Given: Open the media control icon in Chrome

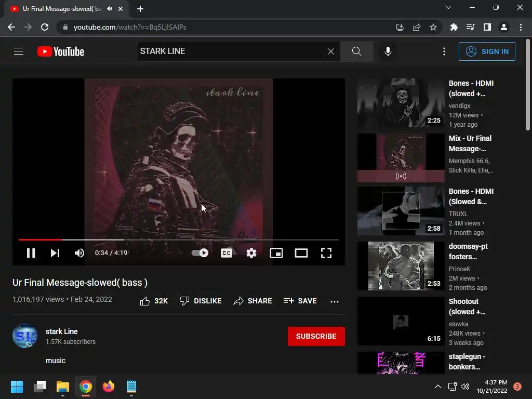Looking at the screenshot, I should coord(470,27).
